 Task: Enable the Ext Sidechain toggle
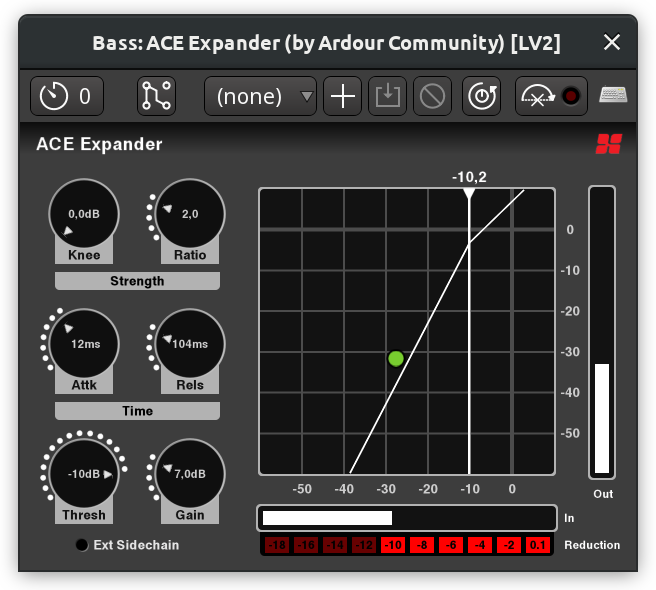(82, 545)
